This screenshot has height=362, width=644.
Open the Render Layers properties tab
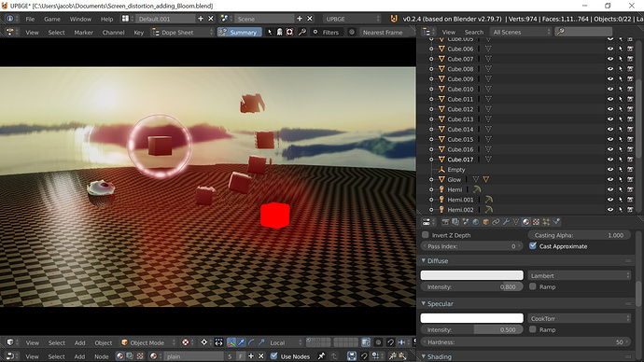coord(455,222)
